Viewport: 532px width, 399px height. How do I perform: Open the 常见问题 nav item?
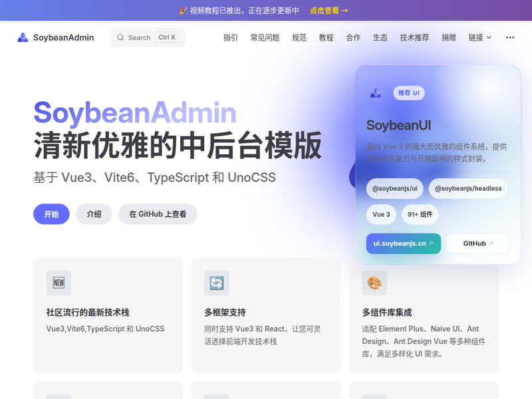pos(265,38)
